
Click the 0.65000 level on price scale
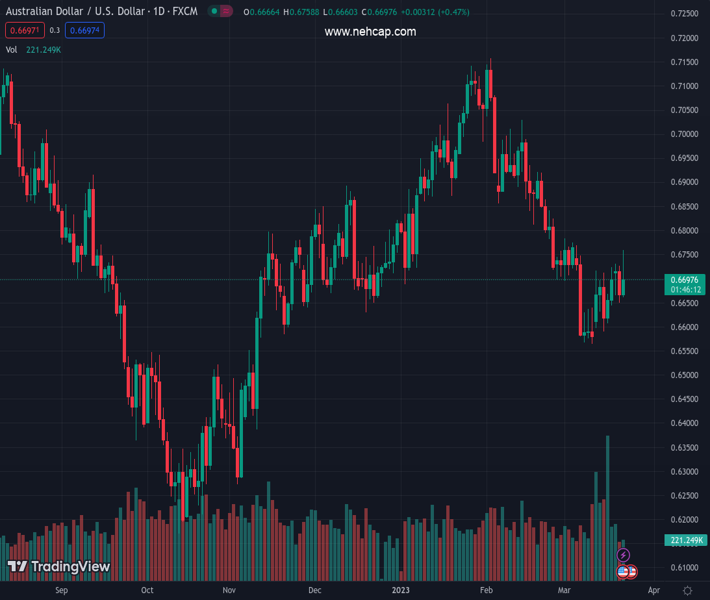[685, 375]
